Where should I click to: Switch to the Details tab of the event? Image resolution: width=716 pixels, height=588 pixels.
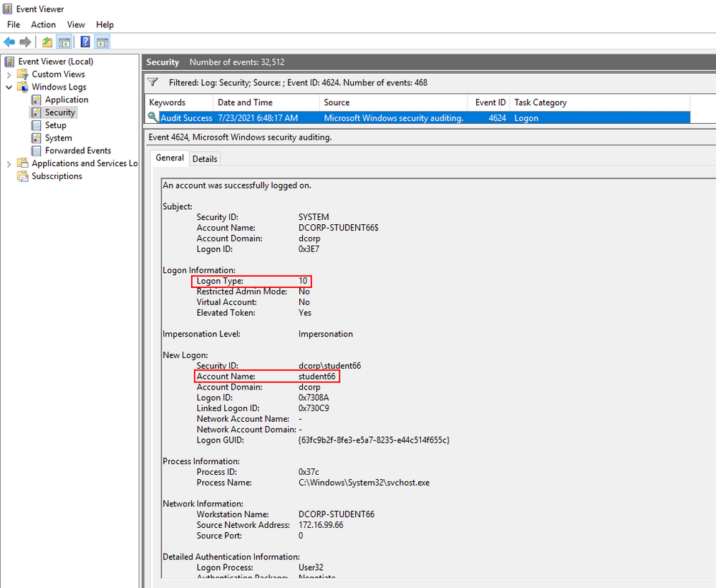[x=205, y=158]
